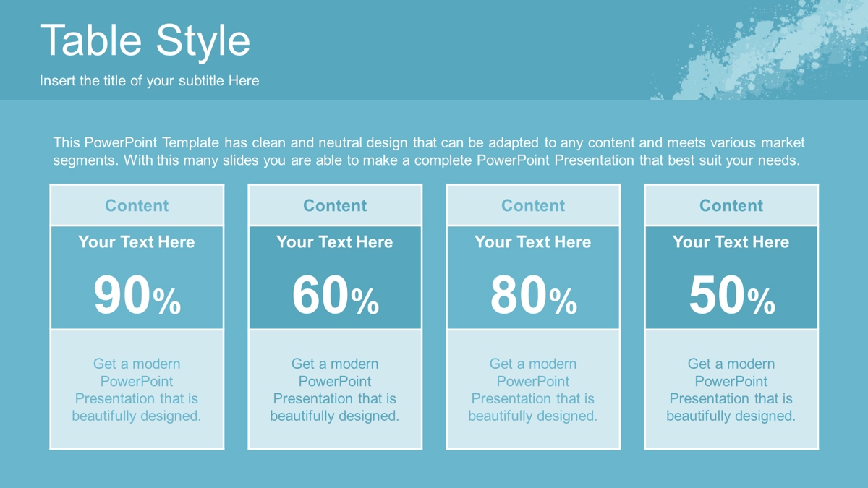Click the description text under 60%
The height and width of the screenshot is (488, 868).
coord(335,390)
